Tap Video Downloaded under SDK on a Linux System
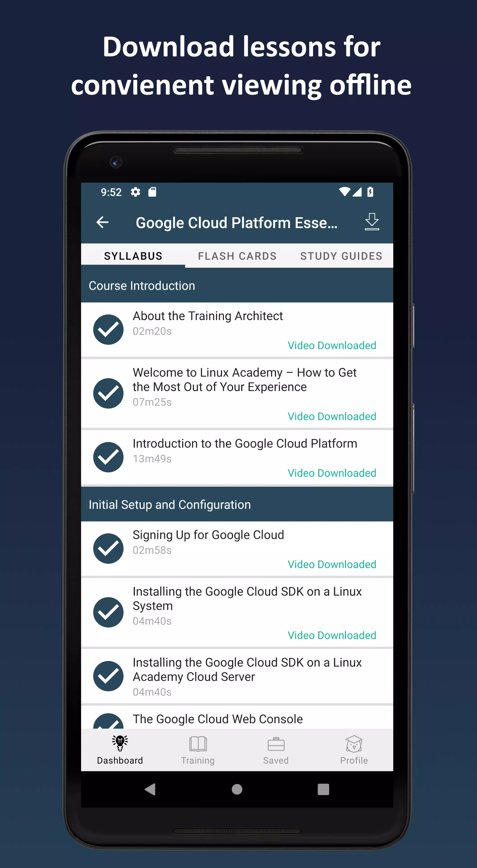 [x=332, y=635]
